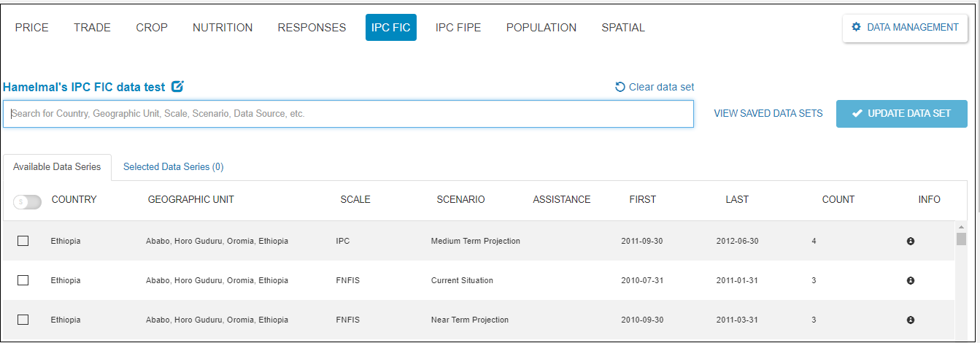The height and width of the screenshot is (343, 980).
Task: Switch to the Selected Data Series tab
Action: 173,167
